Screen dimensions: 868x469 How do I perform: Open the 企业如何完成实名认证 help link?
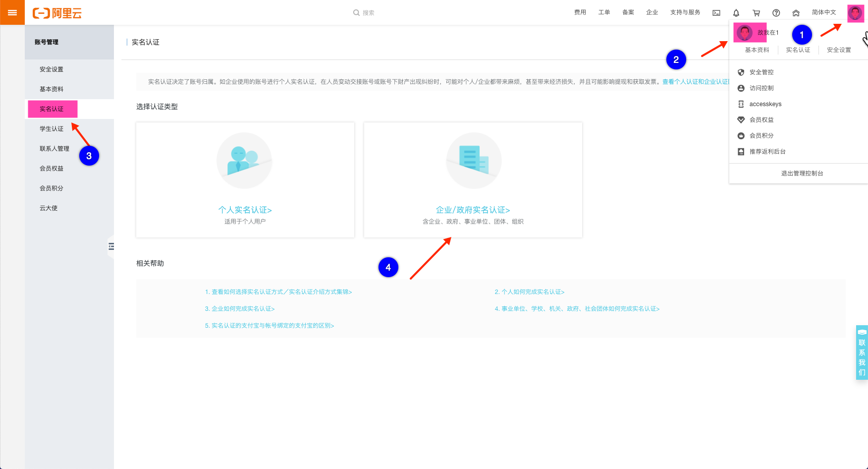(240, 309)
